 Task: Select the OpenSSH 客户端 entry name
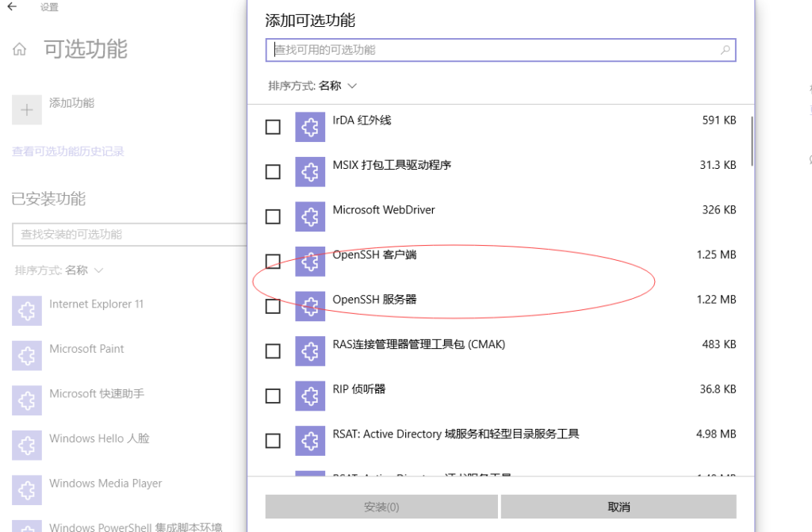pos(374,255)
